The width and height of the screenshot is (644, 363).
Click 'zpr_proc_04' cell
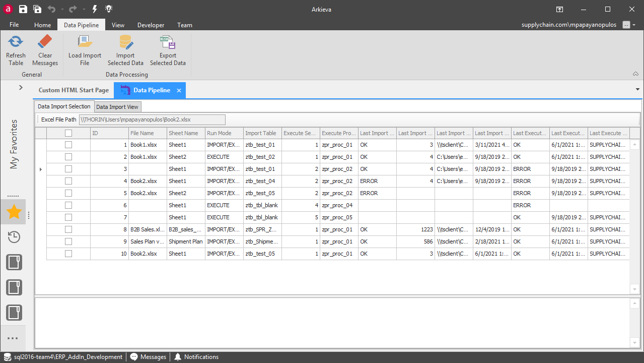point(339,205)
